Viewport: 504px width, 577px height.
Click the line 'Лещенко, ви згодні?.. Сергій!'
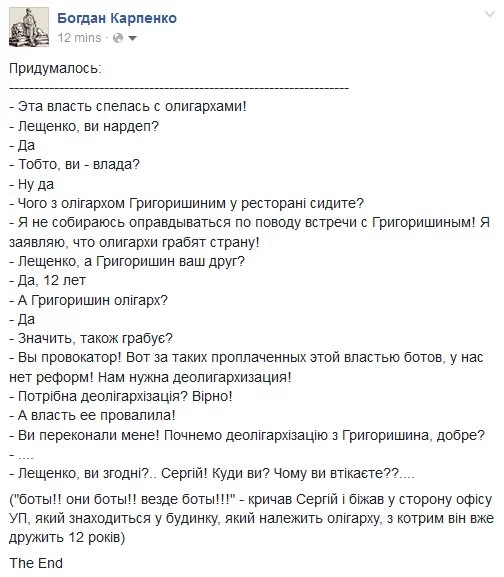212,473
